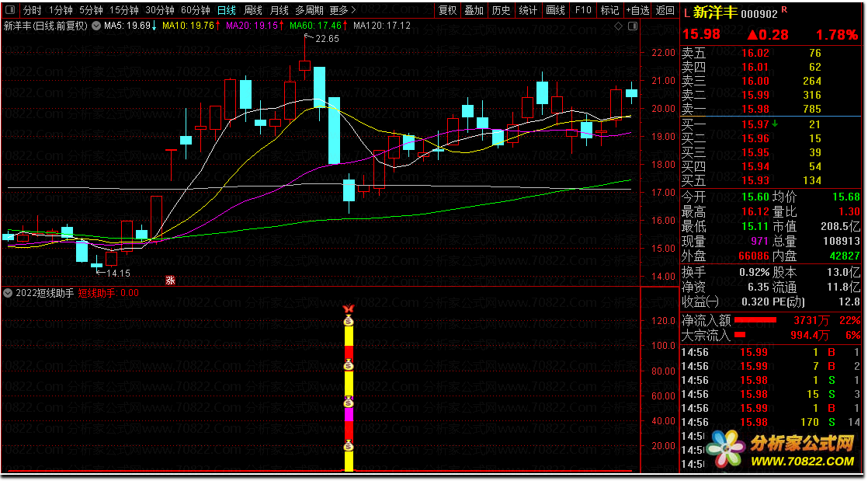868x481 pixels.
Task: Click the 22.65 high price label
Action: pyautogui.click(x=327, y=39)
